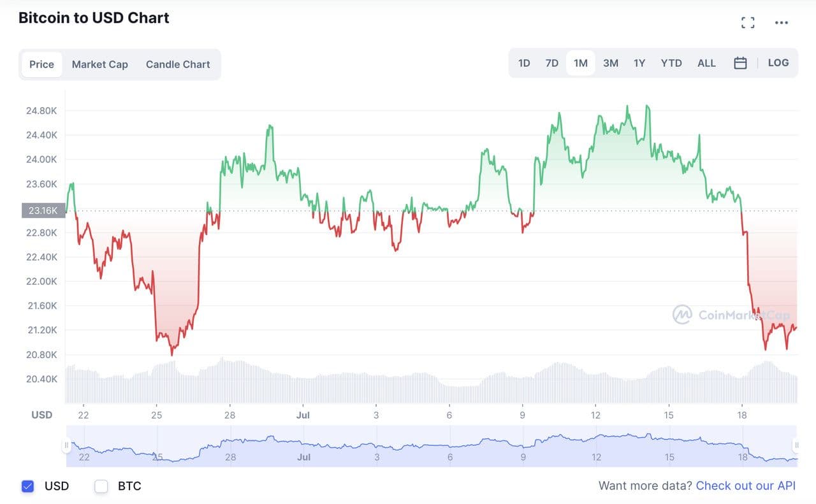The width and height of the screenshot is (816, 504).
Task: Select the 1D time range
Action: click(524, 63)
